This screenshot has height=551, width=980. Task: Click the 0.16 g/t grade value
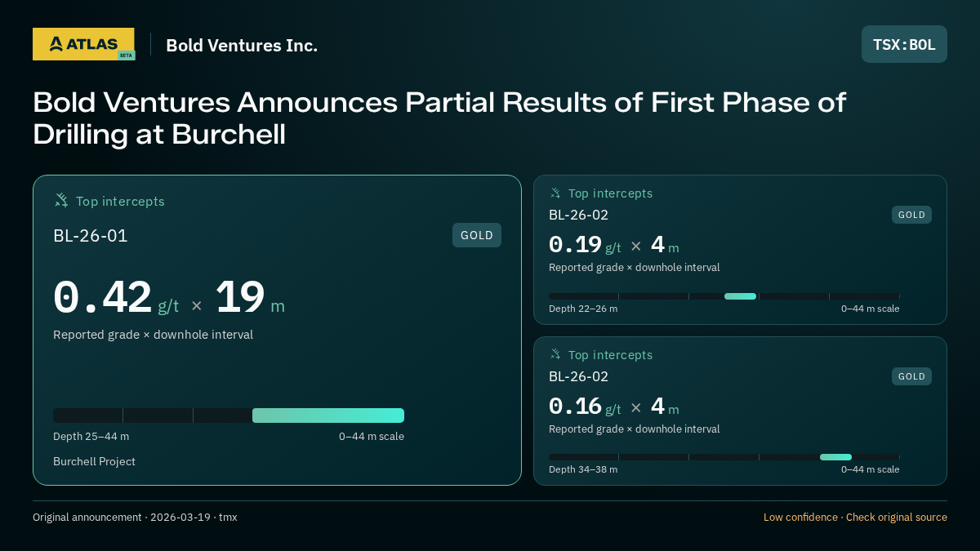[x=585, y=407]
